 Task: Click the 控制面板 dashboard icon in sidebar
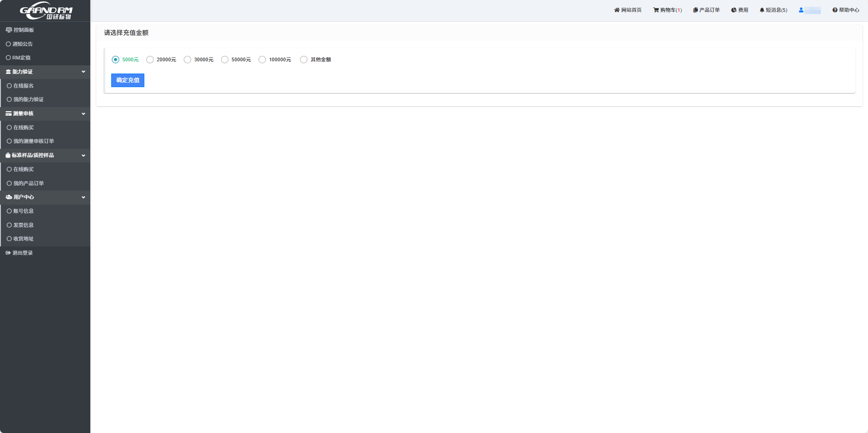click(8, 30)
